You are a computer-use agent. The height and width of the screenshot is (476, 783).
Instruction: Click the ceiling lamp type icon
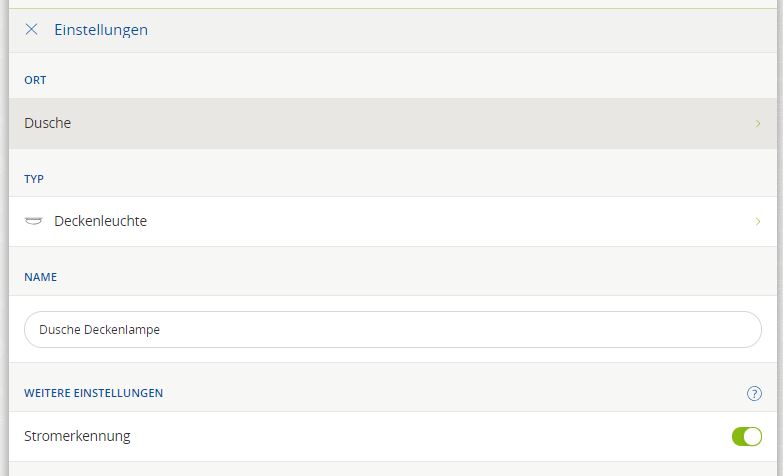(33, 221)
